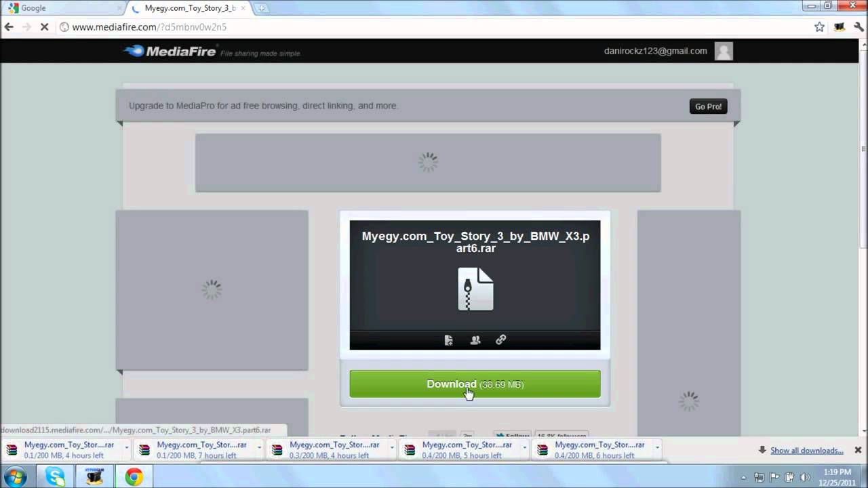Click the hat extension icon in toolbar
Viewport: 868px width, 488px height.
(x=840, y=27)
